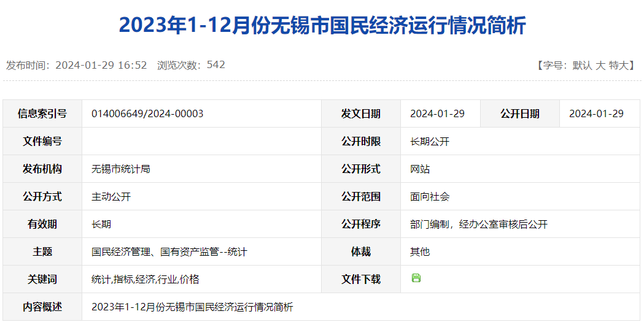This screenshot has height=322, width=644.
Task: Click the date value beside 公开日期
Action: [596, 113]
